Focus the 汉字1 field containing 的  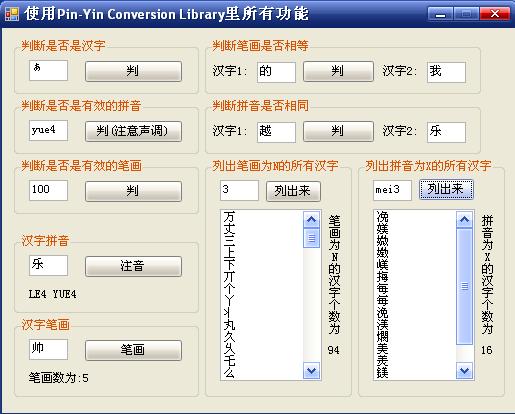276,72
